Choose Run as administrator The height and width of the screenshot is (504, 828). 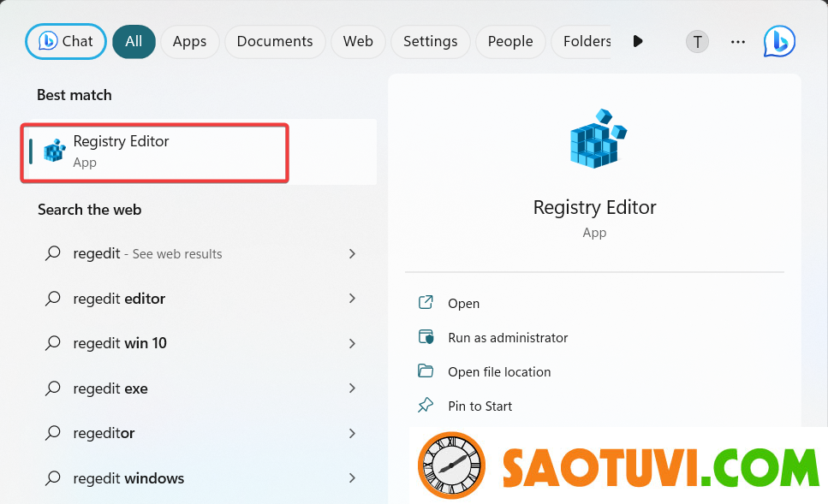508,338
